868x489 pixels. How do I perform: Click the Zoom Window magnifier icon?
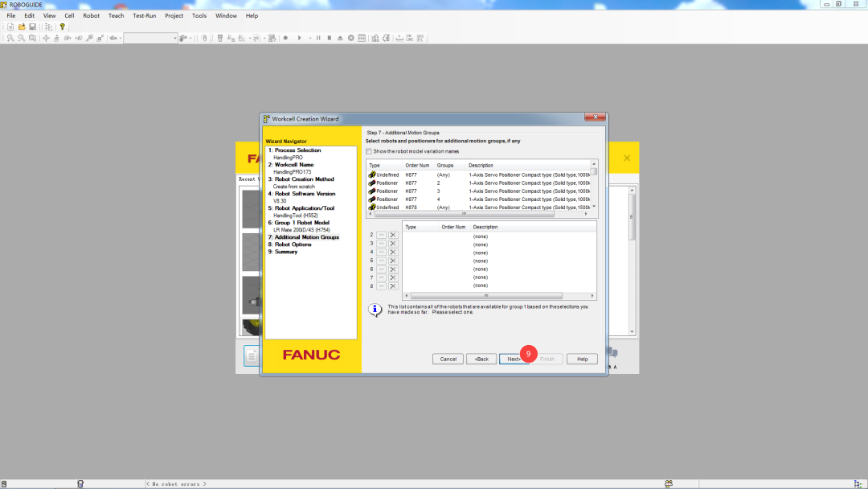click(33, 39)
